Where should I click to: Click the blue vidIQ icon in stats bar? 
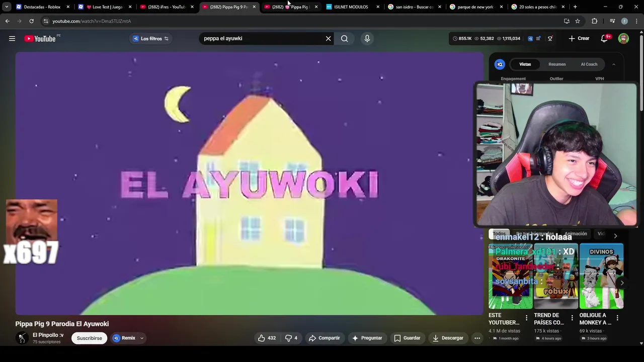[x=530, y=38]
